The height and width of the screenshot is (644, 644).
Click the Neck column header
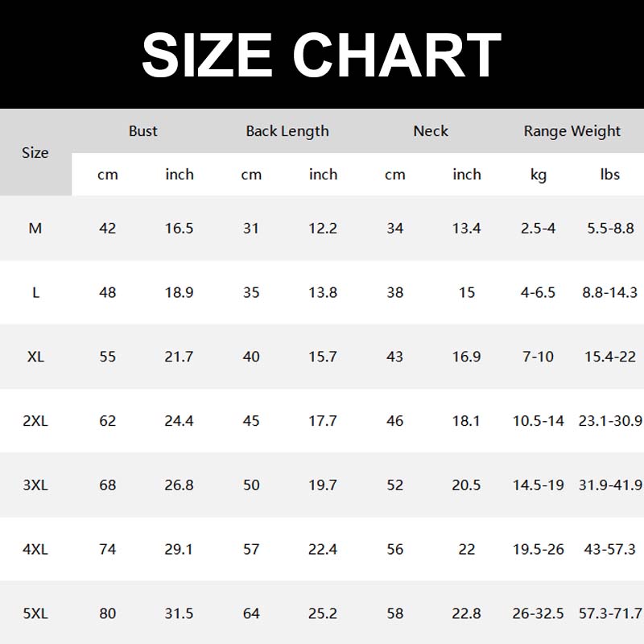pyautogui.click(x=431, y=131)
